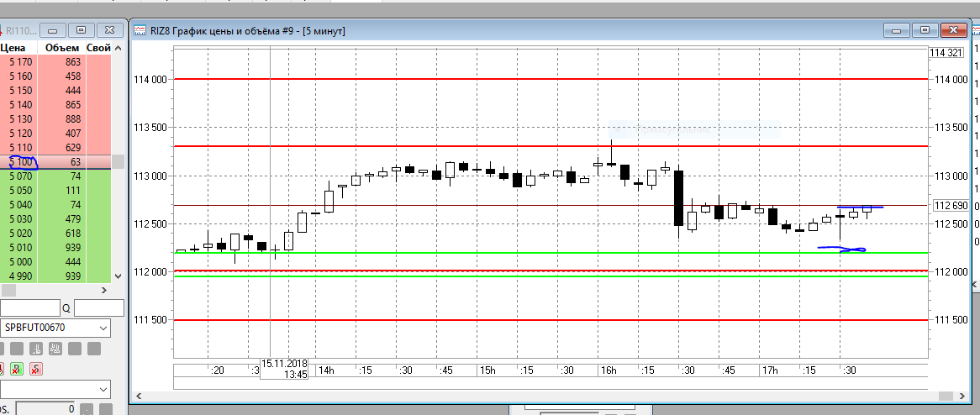Image resolution: width=980 pixels, height=415 pixels.
Task: Click the RIZ8 chart window title icon
Action: 140,30
